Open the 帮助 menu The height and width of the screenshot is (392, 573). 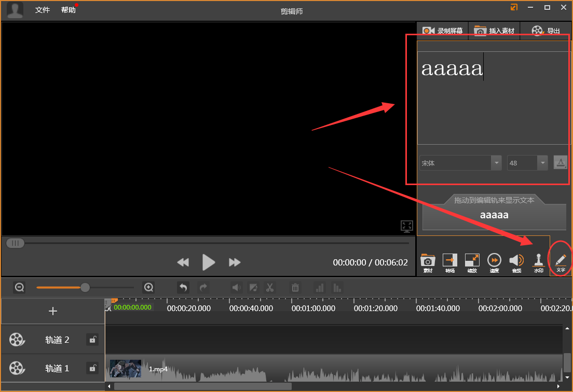[x=68, y=10]
